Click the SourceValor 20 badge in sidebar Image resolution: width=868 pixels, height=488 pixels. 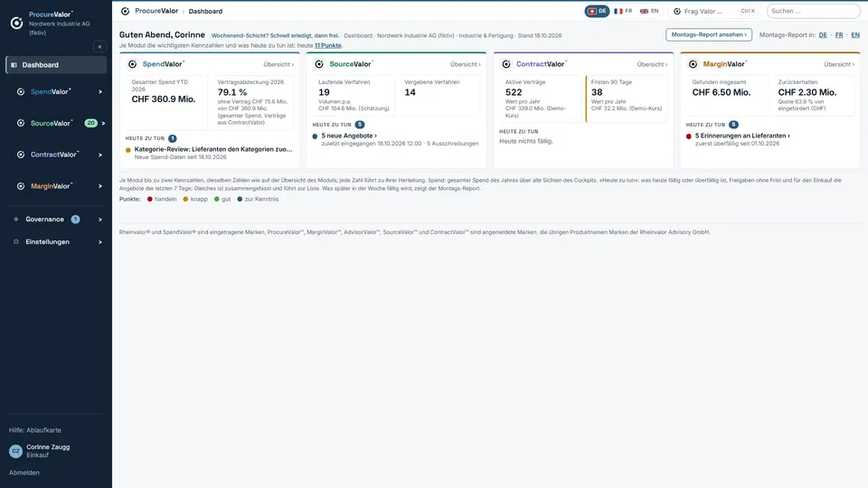point(90,124)
